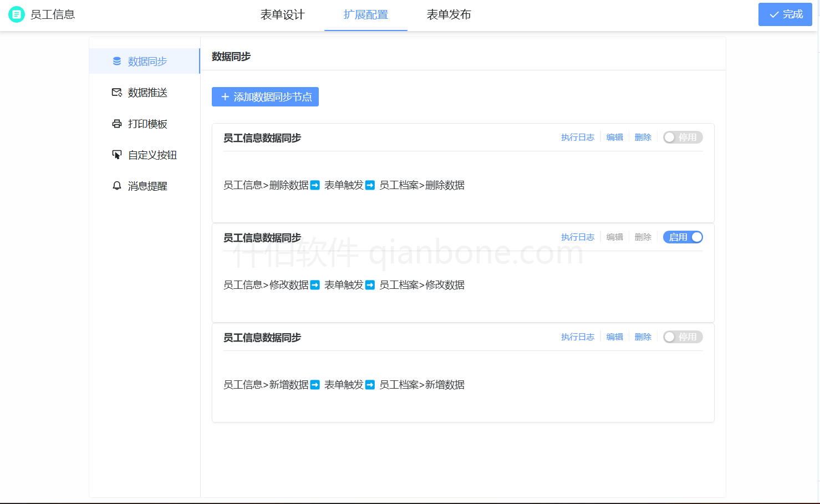Open 消息提醒 using the bell icon
Screen dimensions: 820x504
116,186
